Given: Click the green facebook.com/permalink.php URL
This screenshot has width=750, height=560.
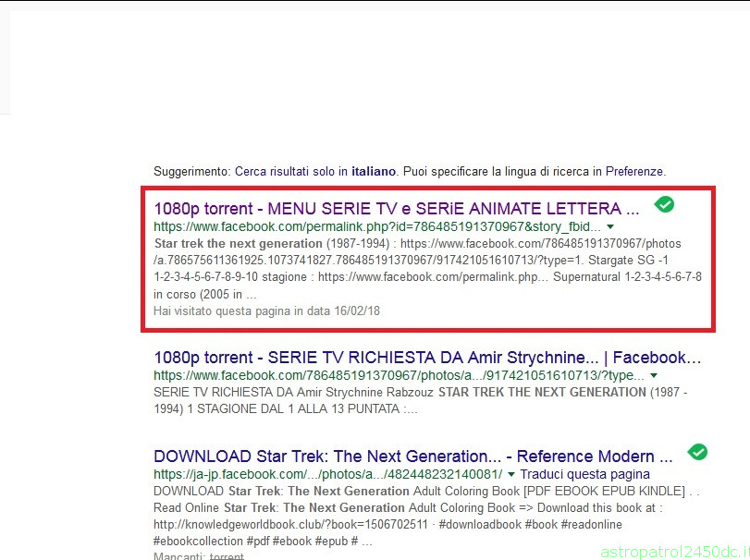Looking at the screenshot, I should tap(377, 226).
